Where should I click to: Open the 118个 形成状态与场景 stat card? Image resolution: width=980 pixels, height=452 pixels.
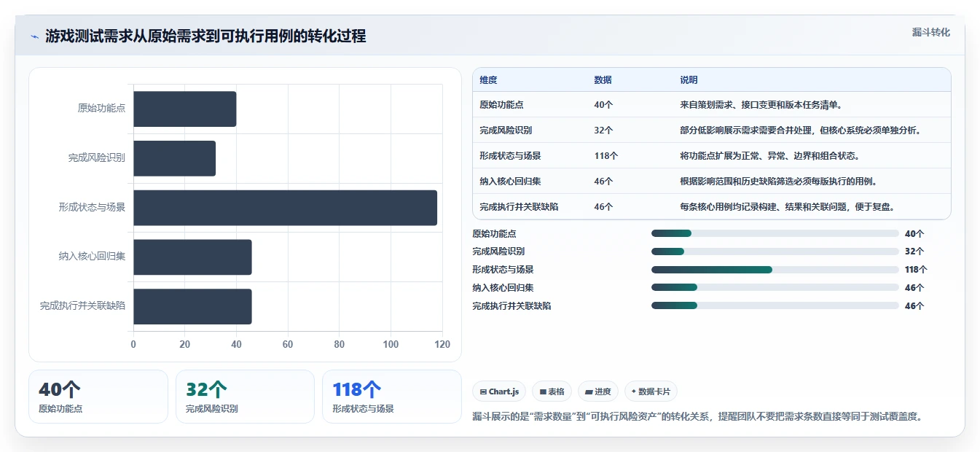tap(392, 397)
